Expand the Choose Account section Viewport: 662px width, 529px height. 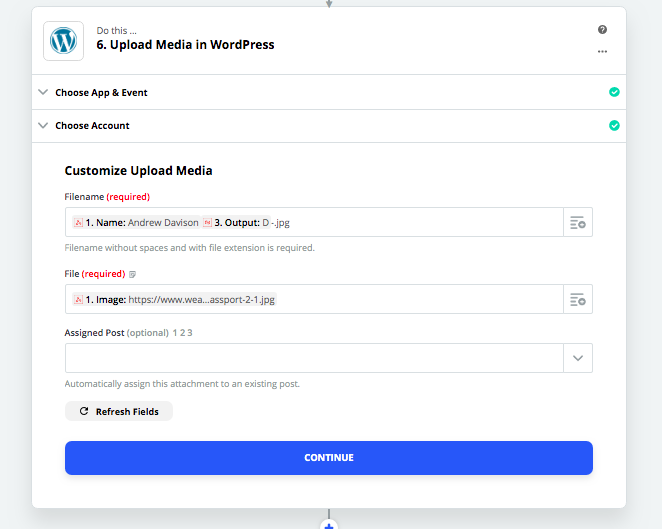(x=329, y=126)
